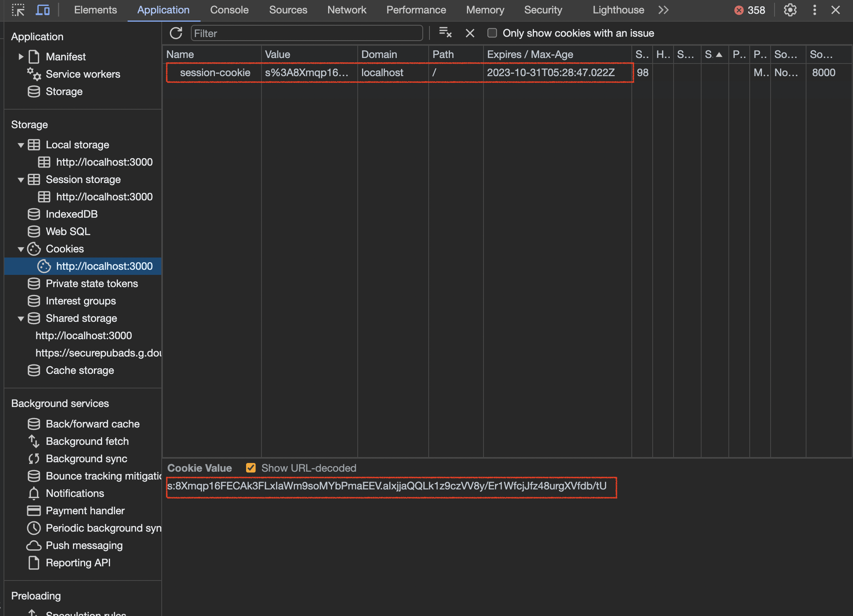
Task: Show more DevTools tabs chevron
Action: point(663,10)
